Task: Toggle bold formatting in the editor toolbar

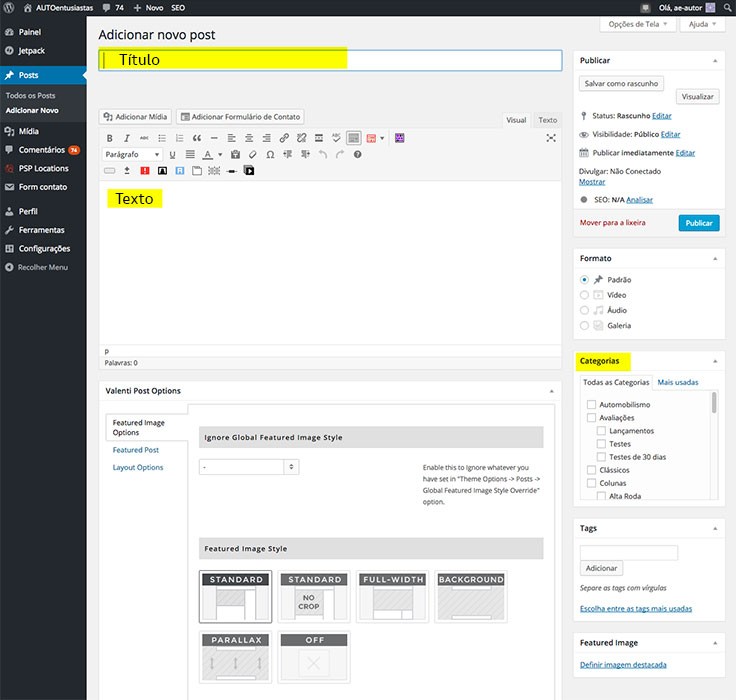Action: point(110,138)
